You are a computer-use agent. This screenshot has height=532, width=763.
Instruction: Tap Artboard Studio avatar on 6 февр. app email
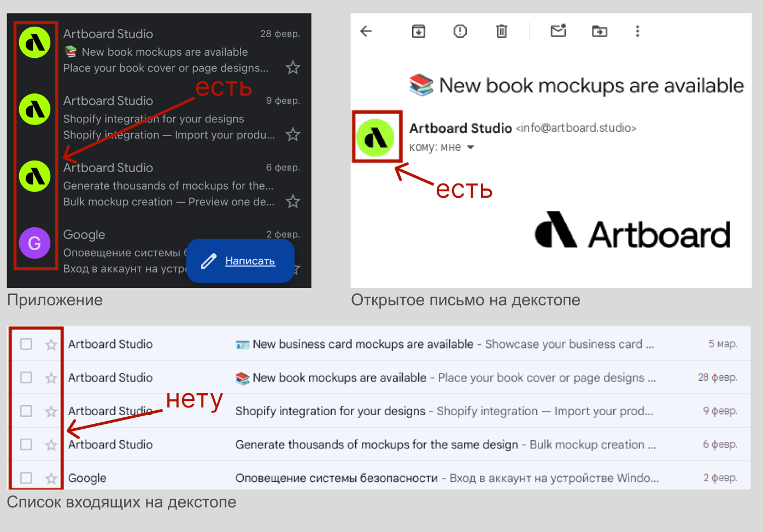pos(35,176)
